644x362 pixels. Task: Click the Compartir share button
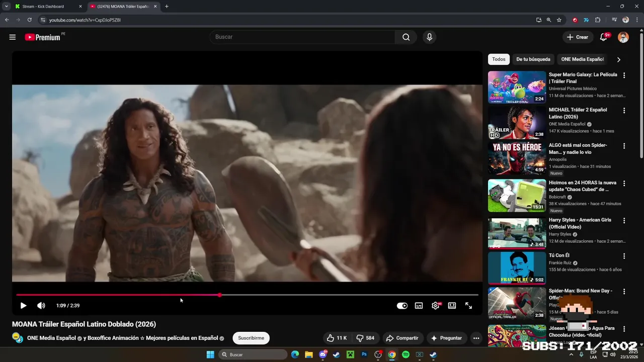[x=402, y=338]
